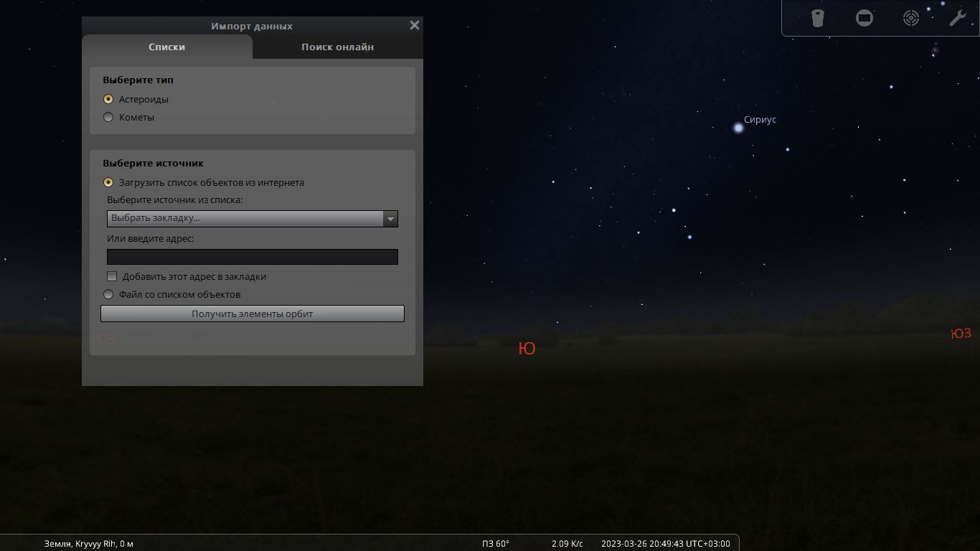Screen dimensions: 980x551
Task: Select the Астероиды radio option
Action: [x=108, y=99]
